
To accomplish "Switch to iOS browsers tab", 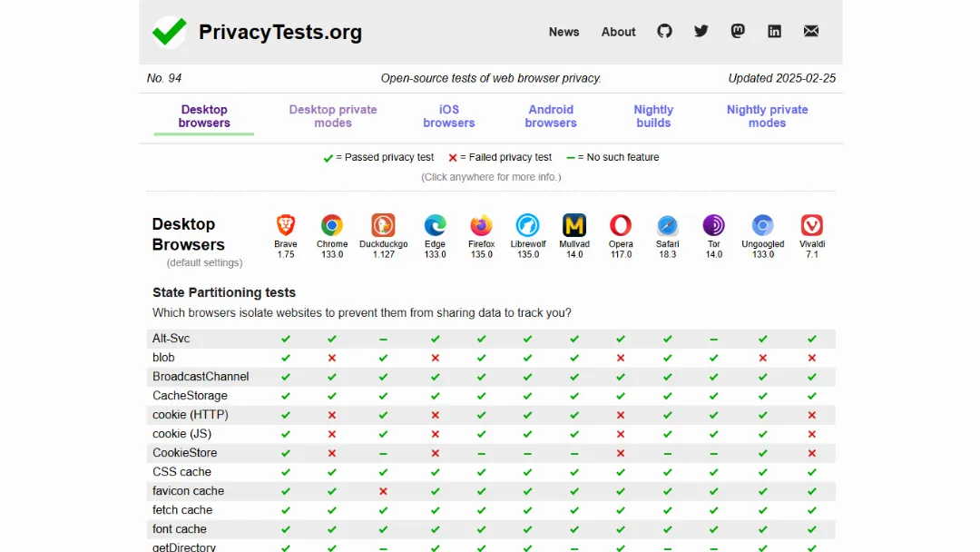I will [449, 116].
